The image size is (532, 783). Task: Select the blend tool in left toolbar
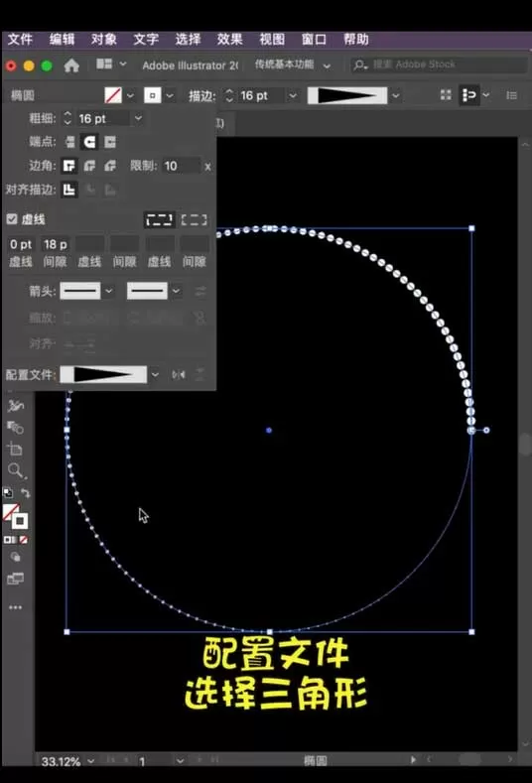(x=15, y=428)
